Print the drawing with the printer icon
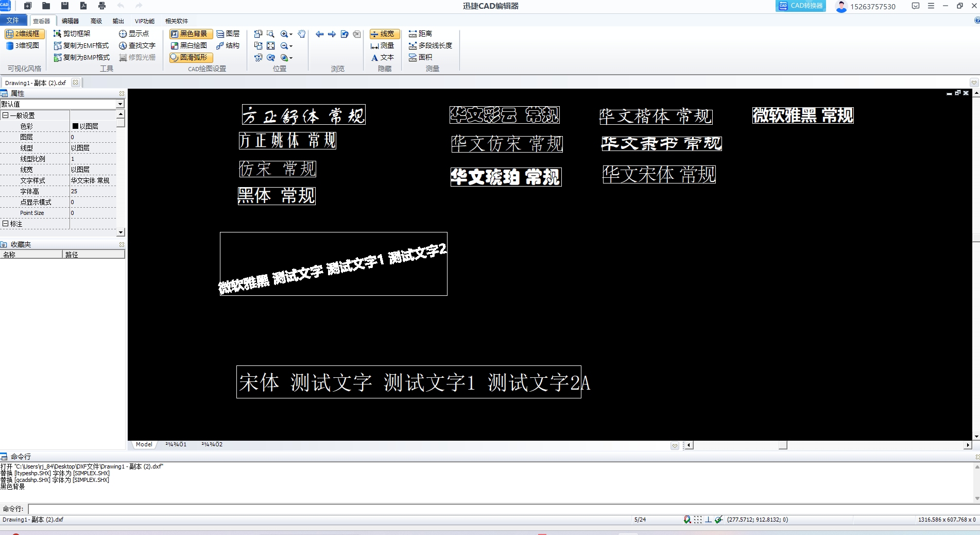This screenshot has width=980, height=535. (x=102, y=6)
